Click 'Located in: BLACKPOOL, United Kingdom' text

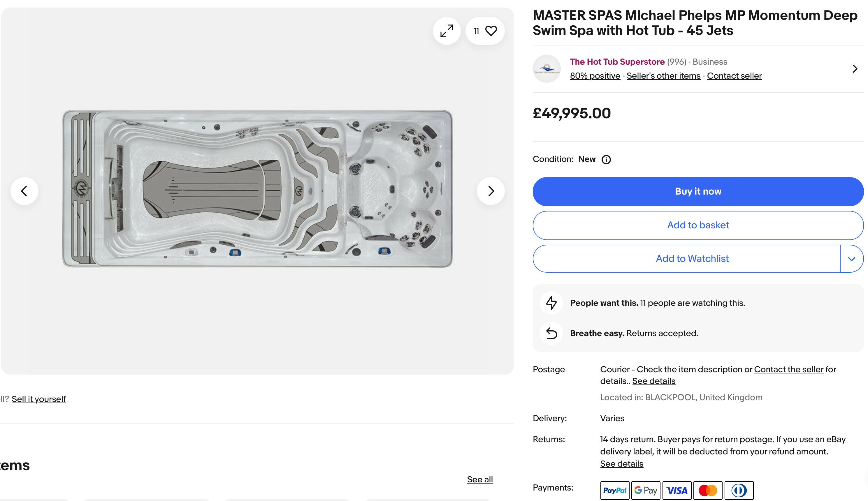click(681, 397)
